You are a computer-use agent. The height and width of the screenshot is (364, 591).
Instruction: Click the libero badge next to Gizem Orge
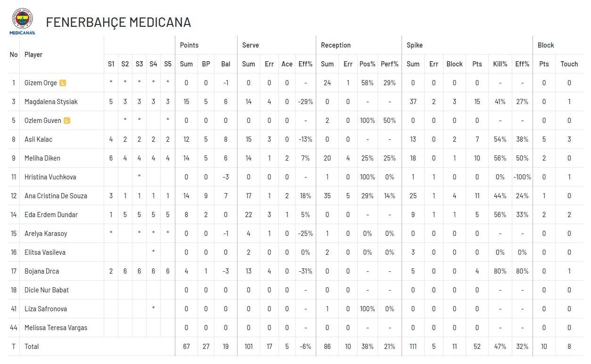click(63, 83)
